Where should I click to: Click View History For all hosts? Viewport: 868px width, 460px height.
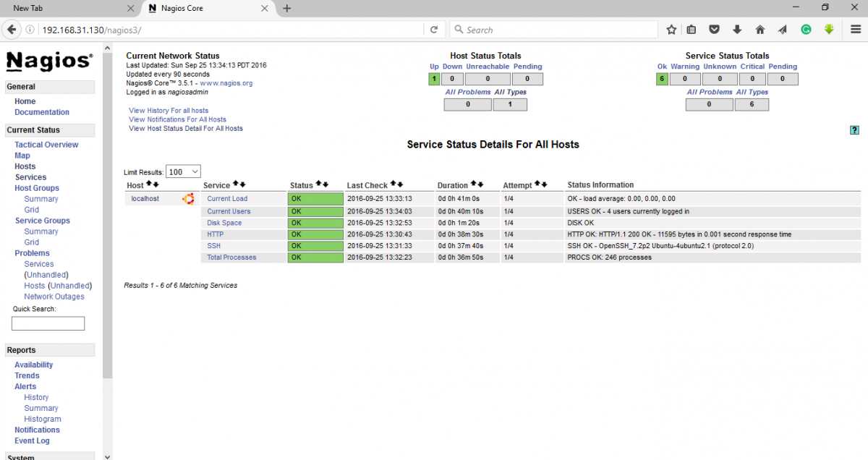[169, 111]
